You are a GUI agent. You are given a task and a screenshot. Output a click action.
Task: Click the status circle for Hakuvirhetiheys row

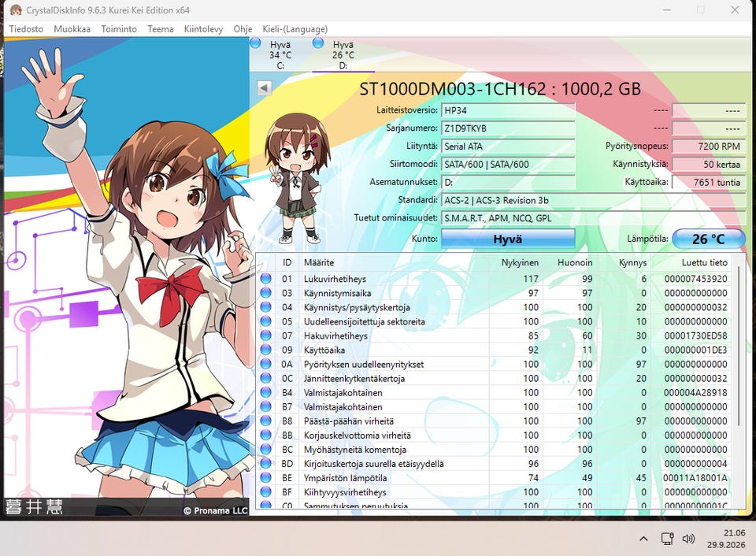(x=265, y=335)
